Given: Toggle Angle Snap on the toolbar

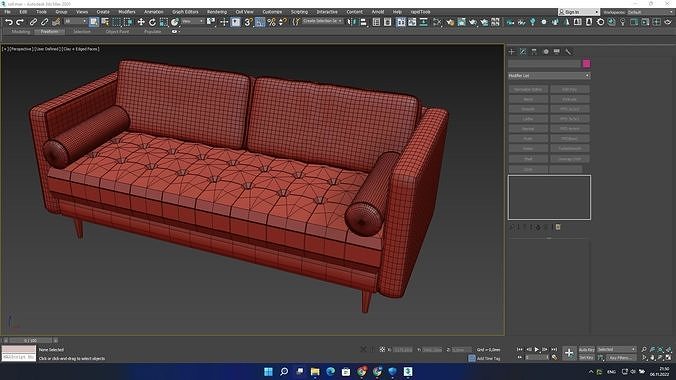Looking at the screenshot, I should [260, 22].
